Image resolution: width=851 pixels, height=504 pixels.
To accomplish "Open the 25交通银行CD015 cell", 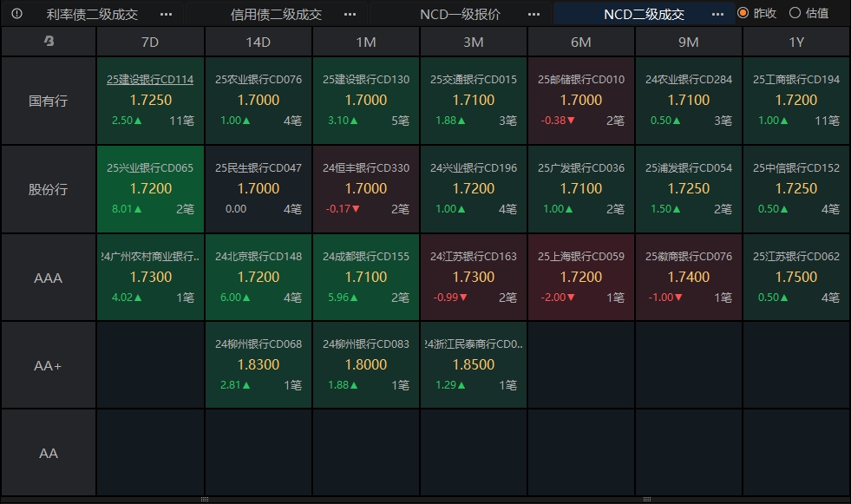I will [x=474, y=101].
